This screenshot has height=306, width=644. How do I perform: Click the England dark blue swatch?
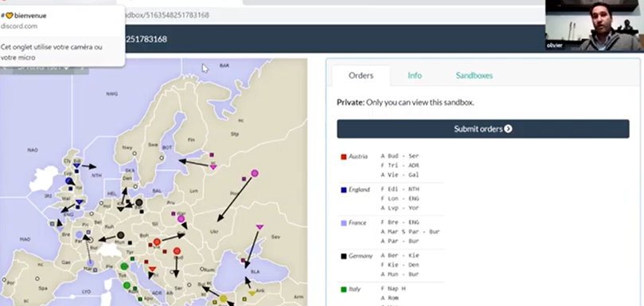343,190
